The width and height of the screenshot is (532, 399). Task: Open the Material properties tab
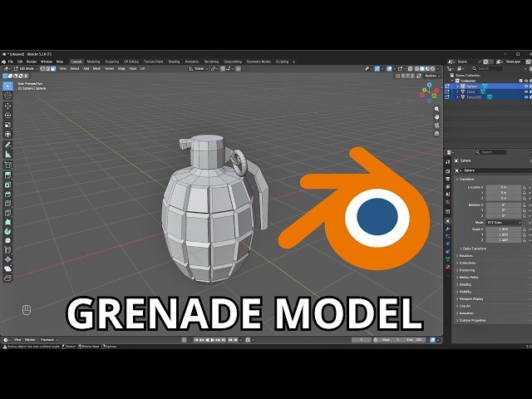[448, 267]
